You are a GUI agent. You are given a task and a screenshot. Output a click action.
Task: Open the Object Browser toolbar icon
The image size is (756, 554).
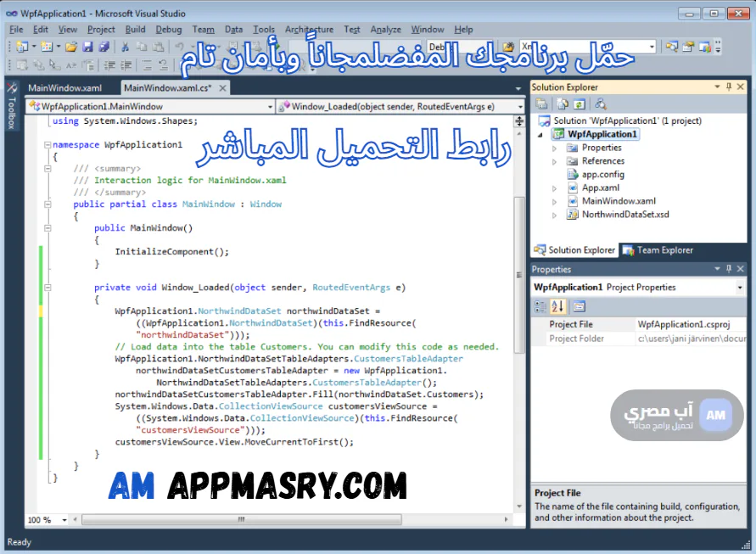tap(705, 47)
